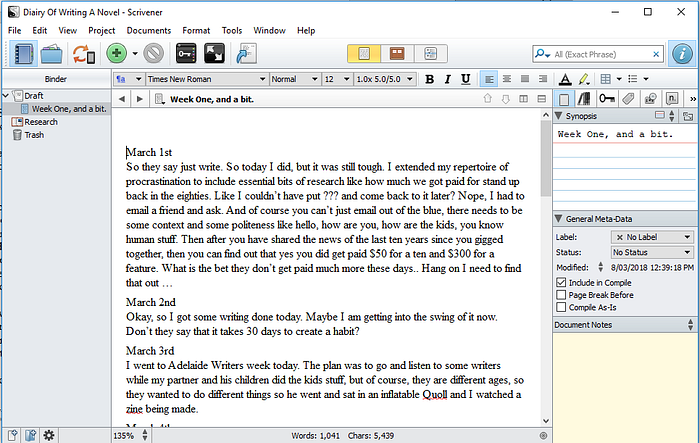Image resolution: width=700 pixels, height=443 pixels.
Task: Uncheck Include in Compile
Action: tap(561, 282)
